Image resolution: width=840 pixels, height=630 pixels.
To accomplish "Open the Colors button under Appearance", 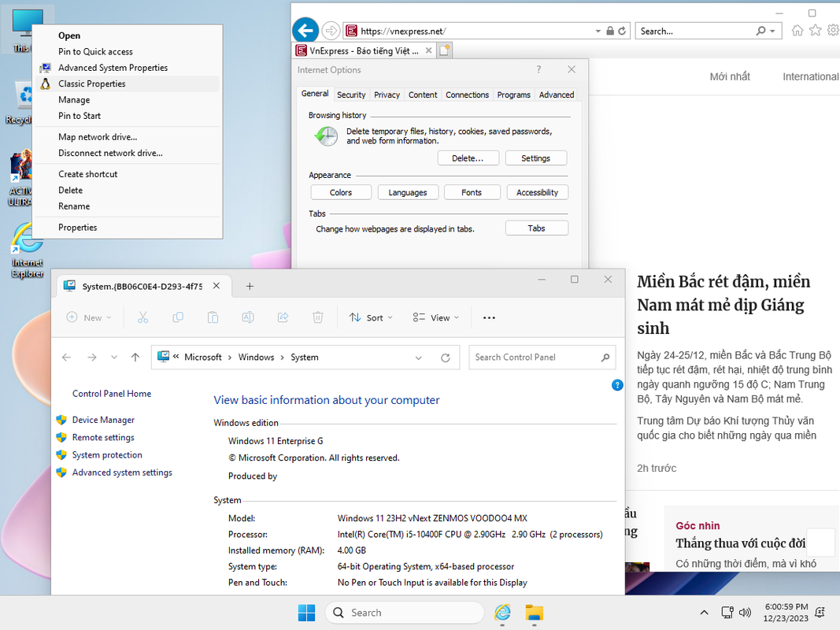I will coord(341,192).
